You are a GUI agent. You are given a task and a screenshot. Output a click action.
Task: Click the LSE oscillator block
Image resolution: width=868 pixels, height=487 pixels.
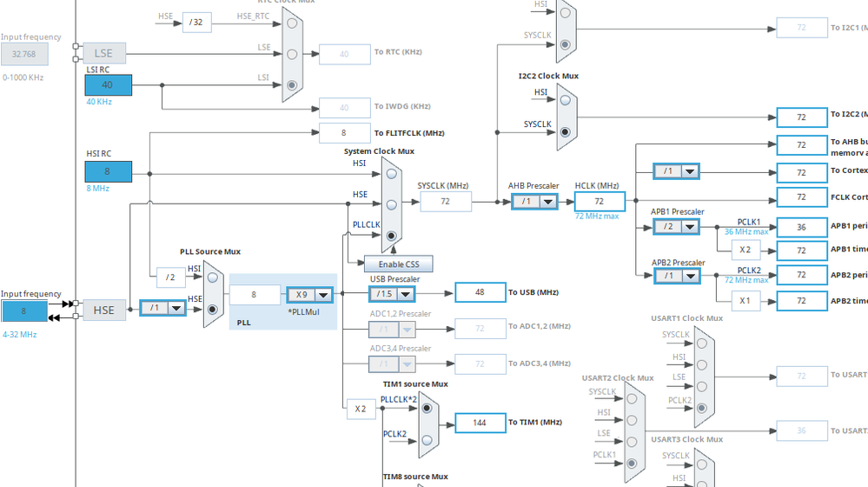coord(104,53)
